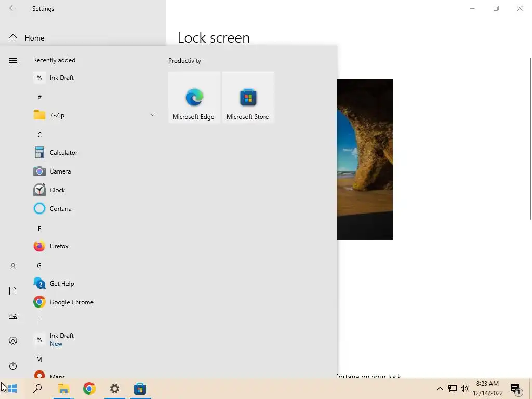Screen dimensions: 532x399
Task: Open taskbar Search magnifier
Action: click(x=37, y=389)
